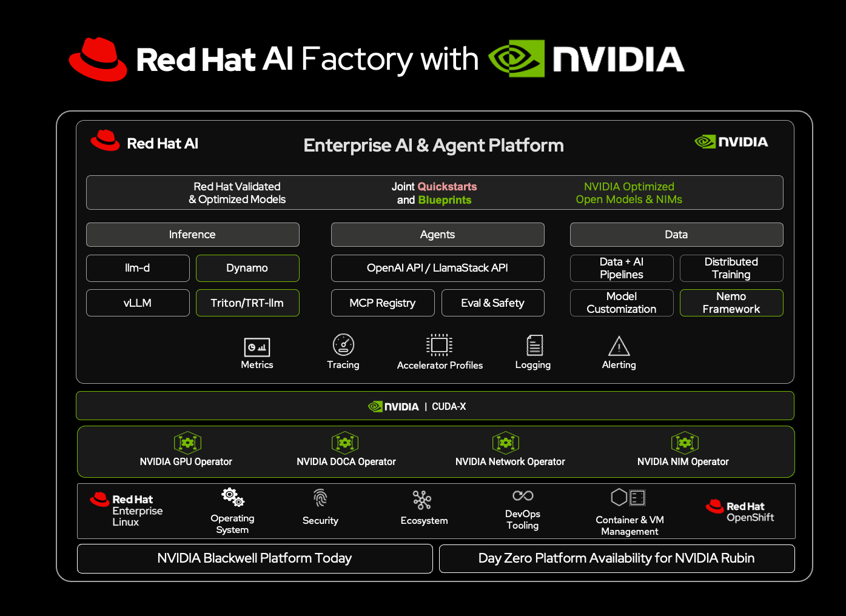846x616 pixels.
Task: Toggle Eval & Safety
Action: (492, 303)
